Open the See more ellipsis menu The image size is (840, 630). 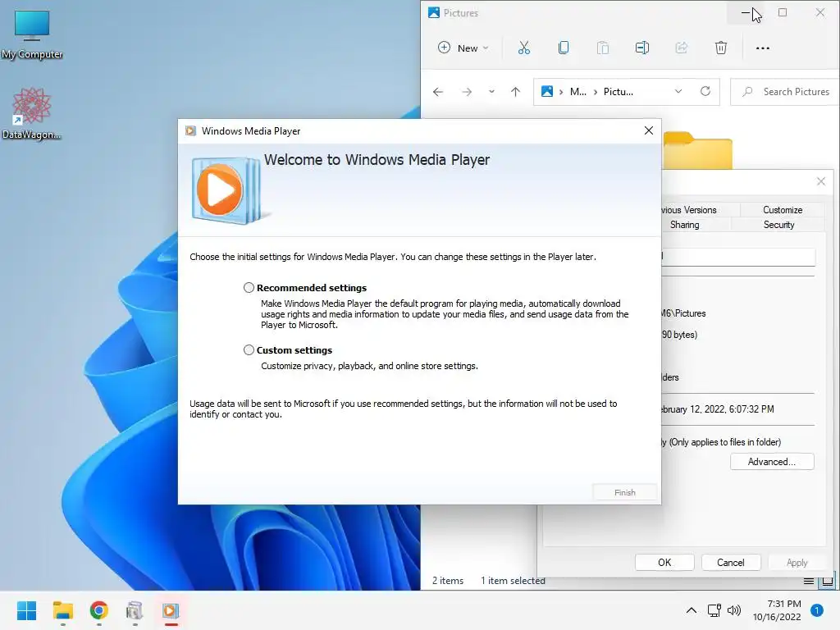(763, 48)
